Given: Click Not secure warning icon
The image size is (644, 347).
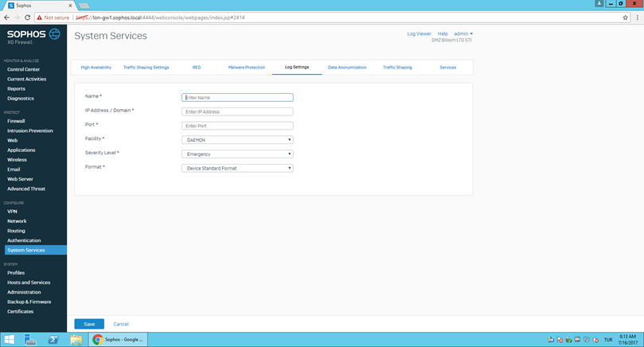Looking at the screenshot, I should (x=40, y=18).
